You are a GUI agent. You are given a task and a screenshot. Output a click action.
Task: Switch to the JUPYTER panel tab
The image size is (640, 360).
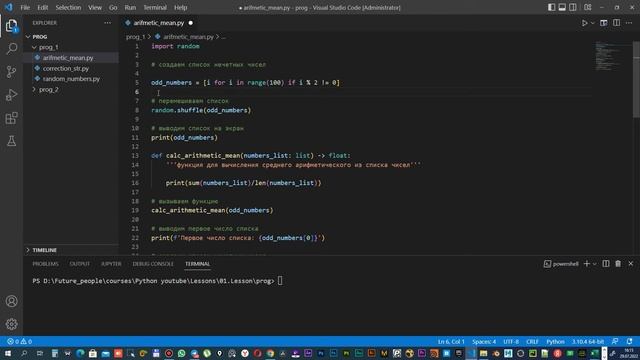(x=111, y=264)
